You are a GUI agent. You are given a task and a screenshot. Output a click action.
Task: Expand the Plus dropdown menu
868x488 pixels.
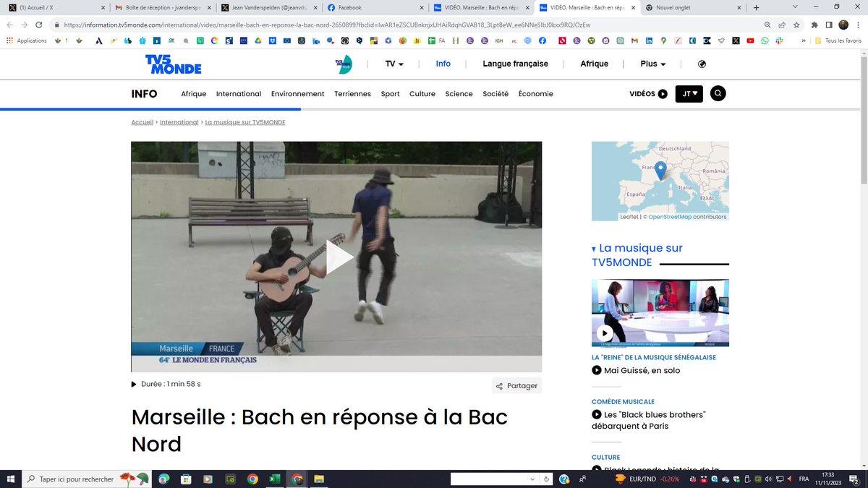click(x=653, y=64)
